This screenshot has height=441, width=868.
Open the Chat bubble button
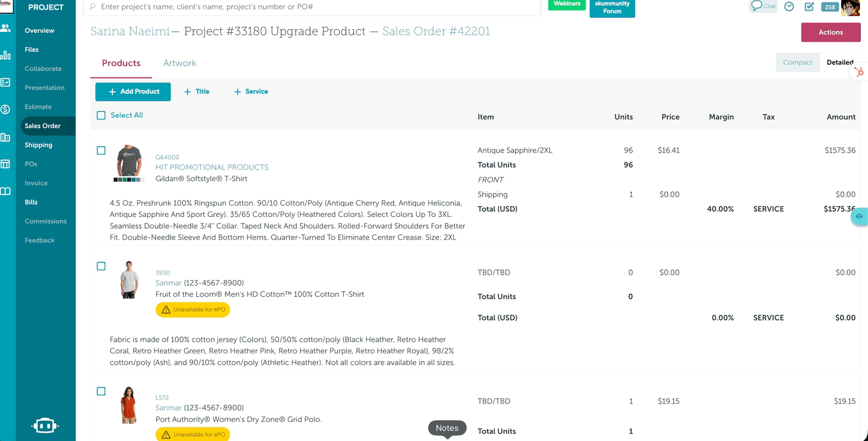tap(763, 6)
